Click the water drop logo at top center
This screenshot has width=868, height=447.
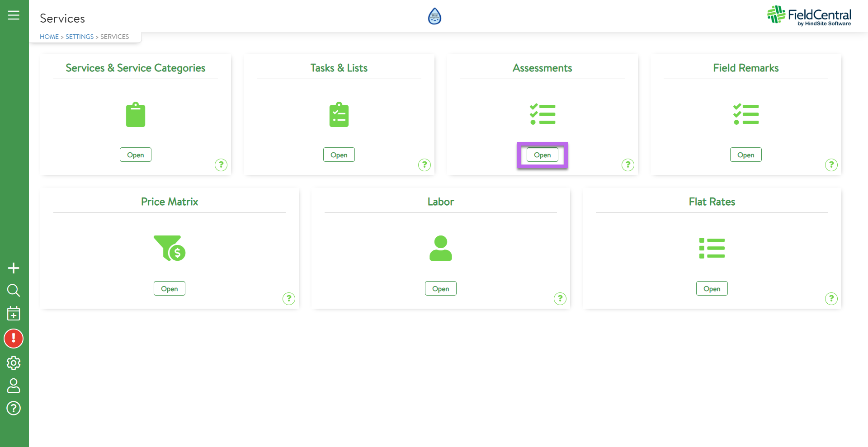(x=434, y=16)
